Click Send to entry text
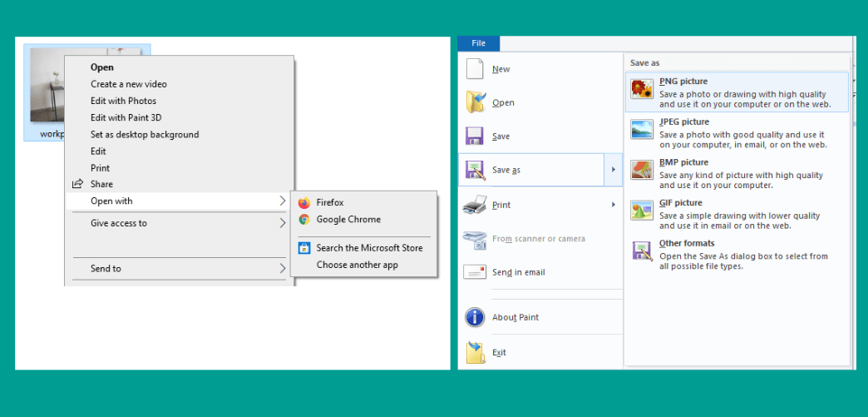 (106, 268)
